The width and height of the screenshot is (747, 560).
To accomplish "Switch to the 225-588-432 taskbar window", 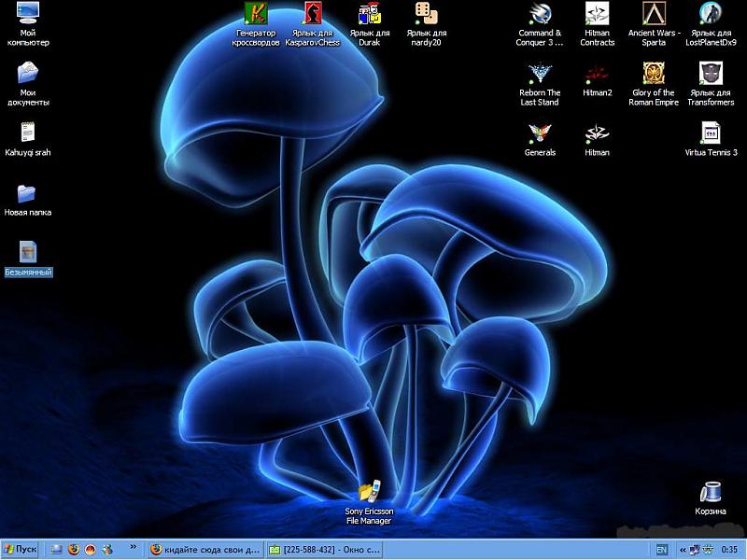I will coord(322,550).
